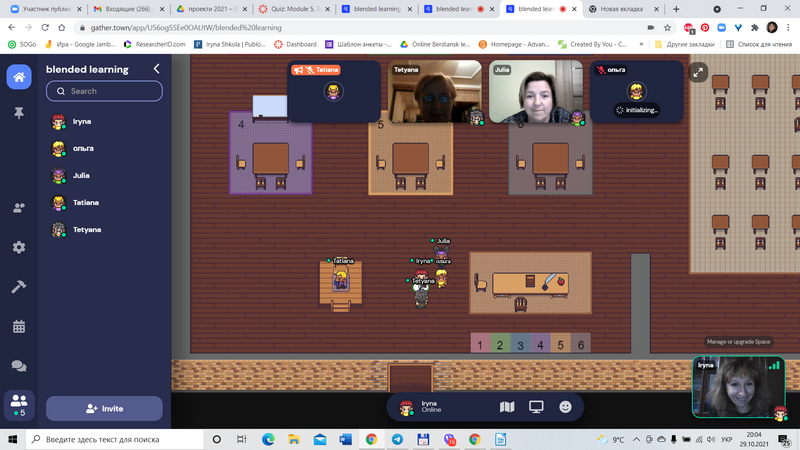
Task: Select Iryna in the participants list
Action: (x=104, y=121)
